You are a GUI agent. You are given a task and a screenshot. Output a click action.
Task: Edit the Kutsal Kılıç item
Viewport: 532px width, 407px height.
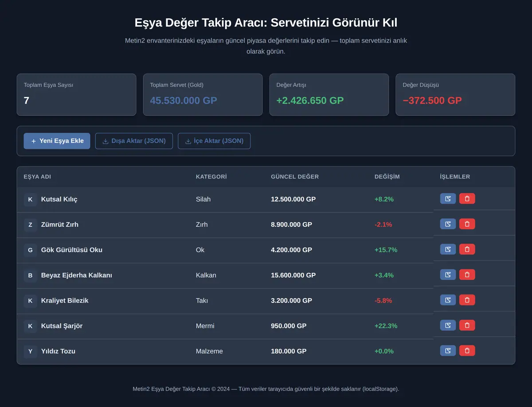[448, 198]
